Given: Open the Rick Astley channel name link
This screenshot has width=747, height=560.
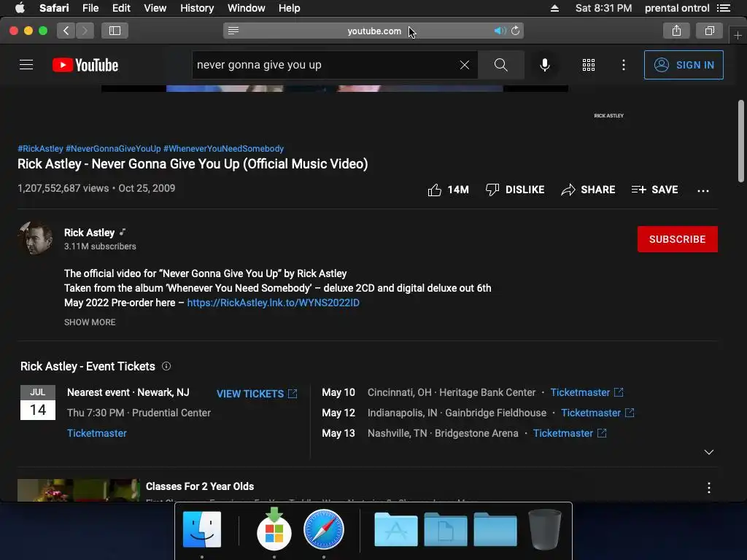Looking at the screenshot, I should coord(90,233).
